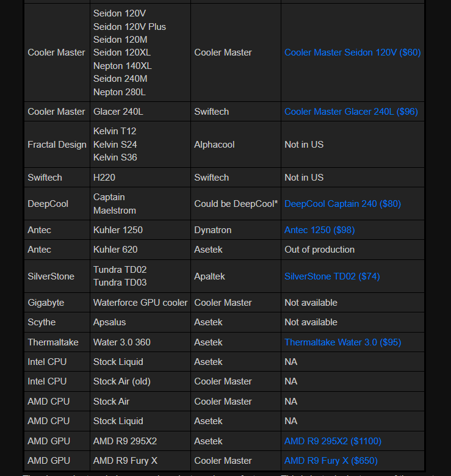Screen dimensions: 451x476
Task: Click the Fractal Design brand cell
Action: 57,145
